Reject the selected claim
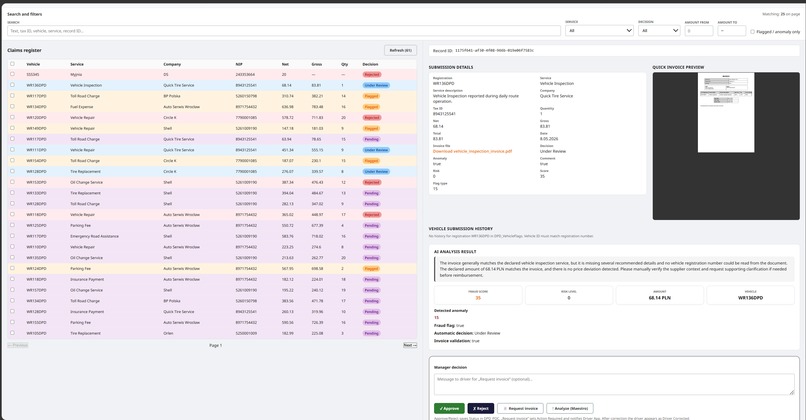Screen dimensions: 806x420 pos(481,408)
